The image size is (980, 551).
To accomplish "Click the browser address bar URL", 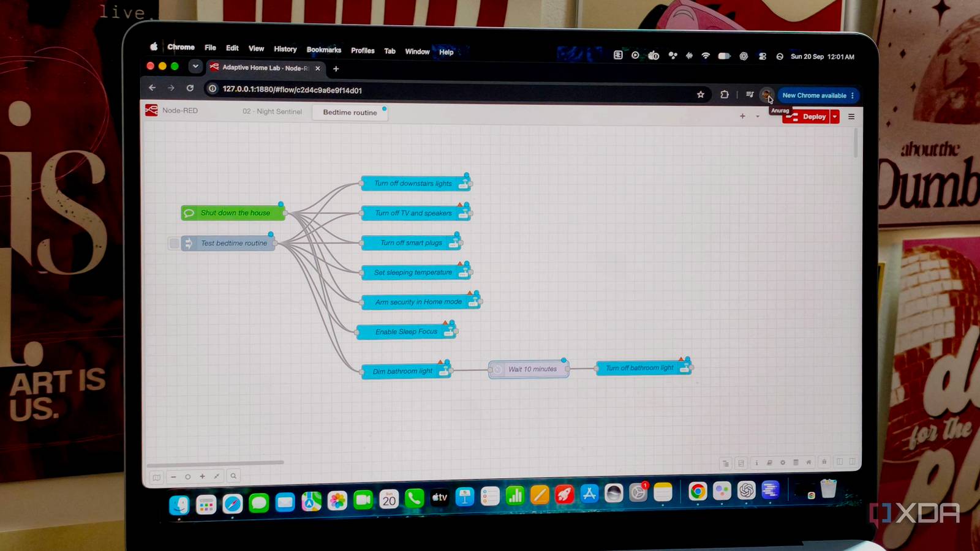I will (x=292, y=90).
